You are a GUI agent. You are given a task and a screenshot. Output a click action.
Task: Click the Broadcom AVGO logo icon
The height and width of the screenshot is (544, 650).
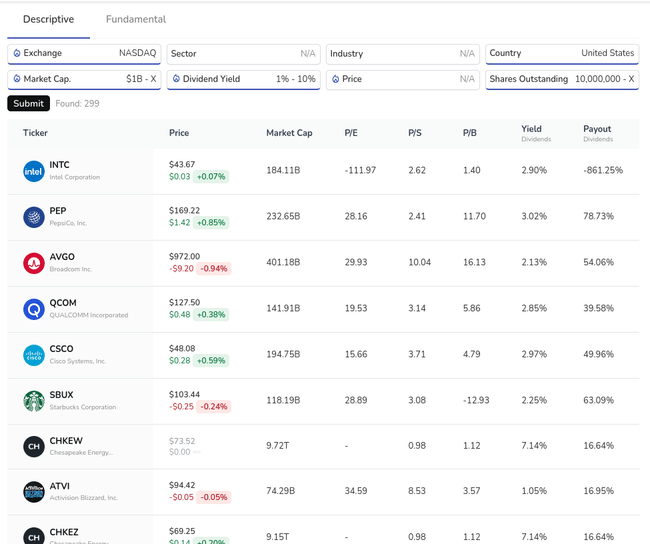click(34, 263)
